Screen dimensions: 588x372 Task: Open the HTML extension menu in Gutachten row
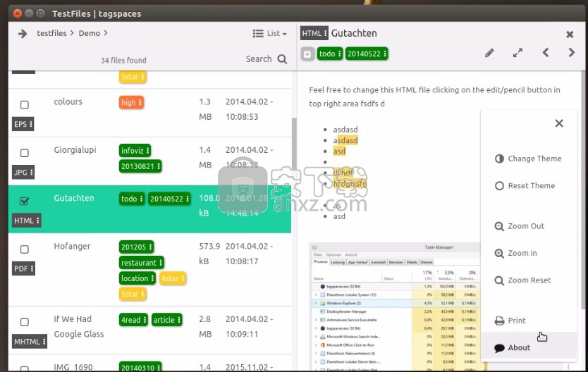(x=26, y=221)
